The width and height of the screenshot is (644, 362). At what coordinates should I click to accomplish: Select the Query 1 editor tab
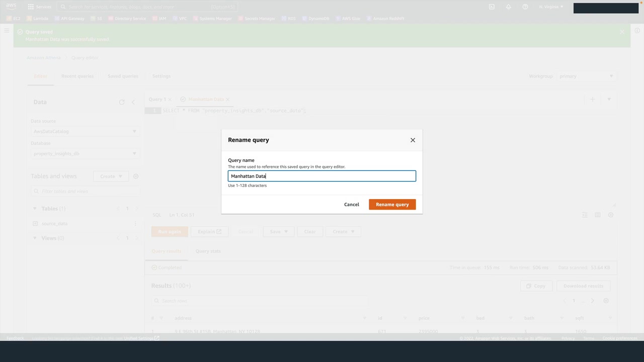pyautogui.click(x=157, y=100)
